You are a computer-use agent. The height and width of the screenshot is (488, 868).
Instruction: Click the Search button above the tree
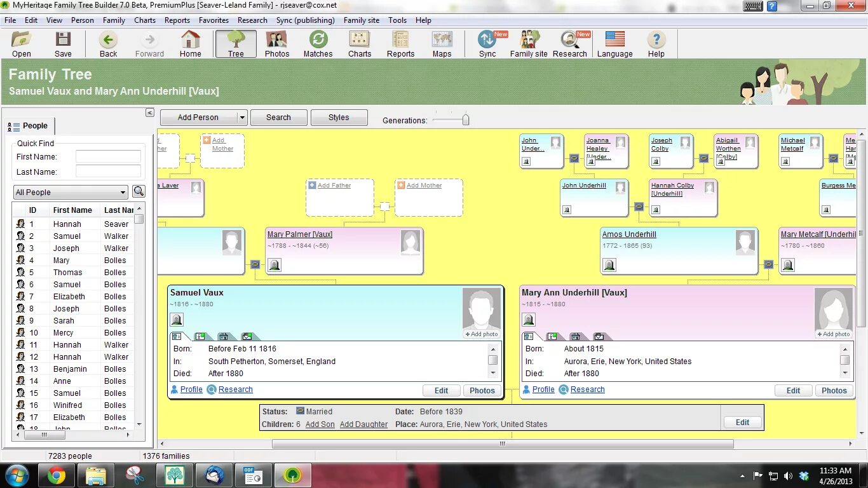point(278,118)
